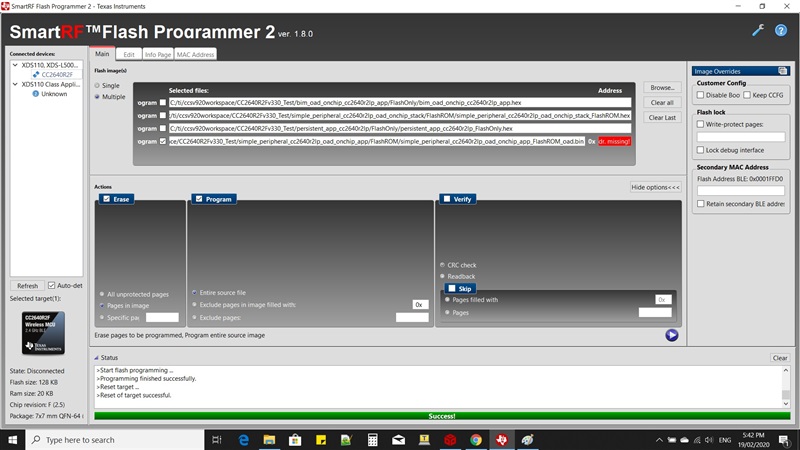Enable Write-protect pages checkbox
This screenshot has width=800, height=450.
click(701, 124)
